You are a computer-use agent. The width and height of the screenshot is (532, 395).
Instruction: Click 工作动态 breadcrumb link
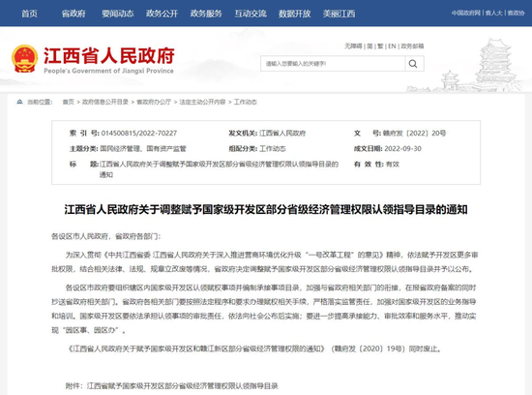(x=246, y=102)
